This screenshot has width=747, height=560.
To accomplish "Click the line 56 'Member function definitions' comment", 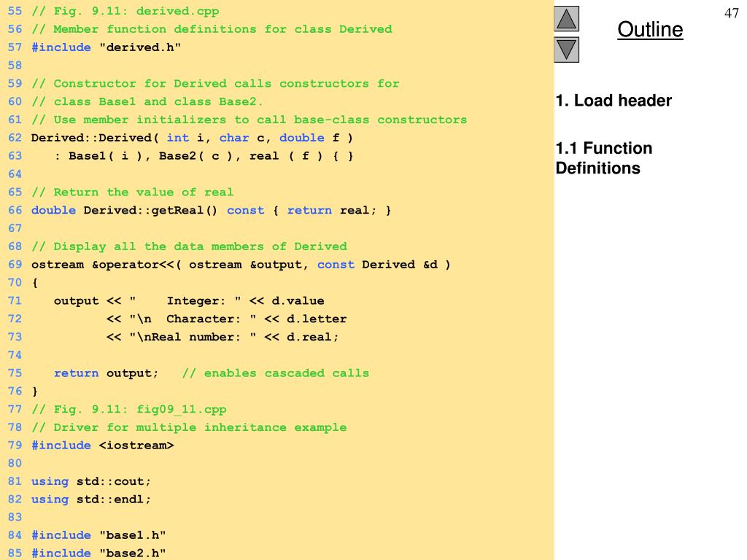I will (212, 29).
